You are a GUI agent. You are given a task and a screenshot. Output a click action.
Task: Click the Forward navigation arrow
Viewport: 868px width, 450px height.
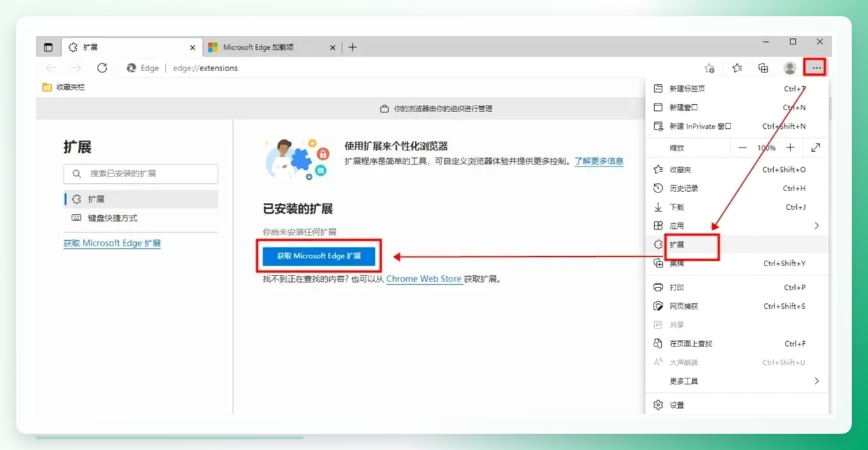click(x=76, y=68)
